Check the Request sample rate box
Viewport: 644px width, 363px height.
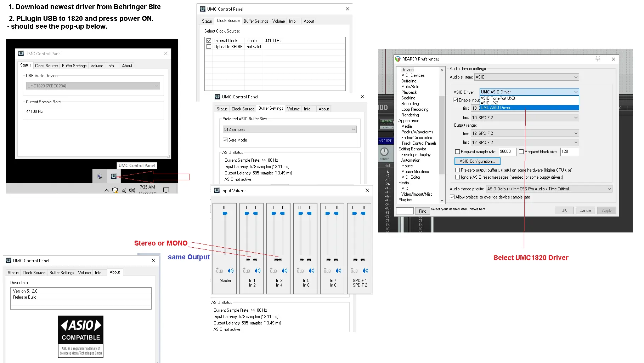457,152
